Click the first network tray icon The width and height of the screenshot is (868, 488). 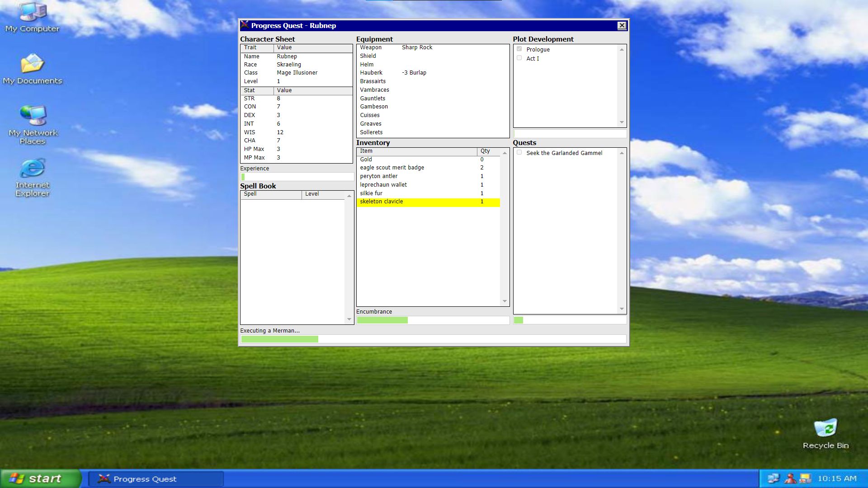click(x=774, y=479)
